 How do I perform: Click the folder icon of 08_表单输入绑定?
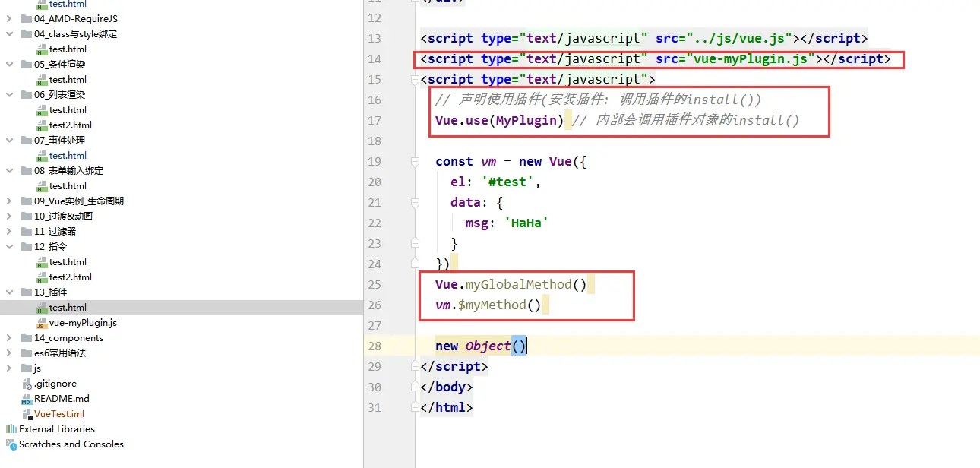click(27, 171)
